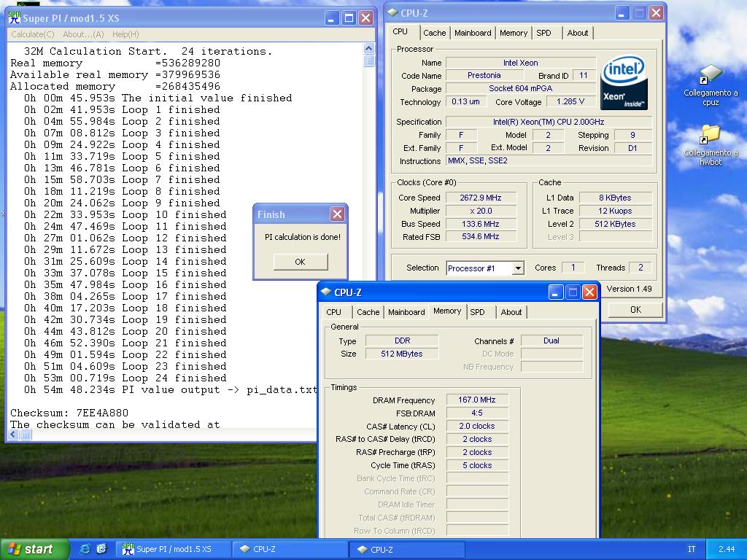Minimize the Super PI window

(x=332, y=18)
